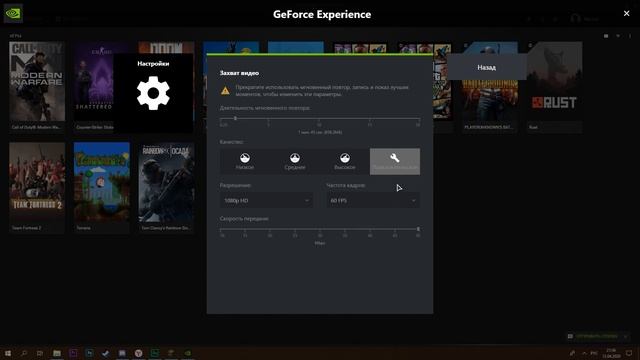This screenshot has width=640, height=360.
Task: Open the Настройки gear tile
Action: point(153,93)
